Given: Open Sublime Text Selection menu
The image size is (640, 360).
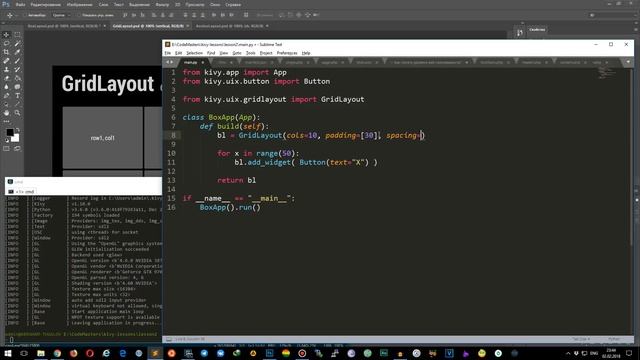Looking at the screenshot, I should point(194,53).
